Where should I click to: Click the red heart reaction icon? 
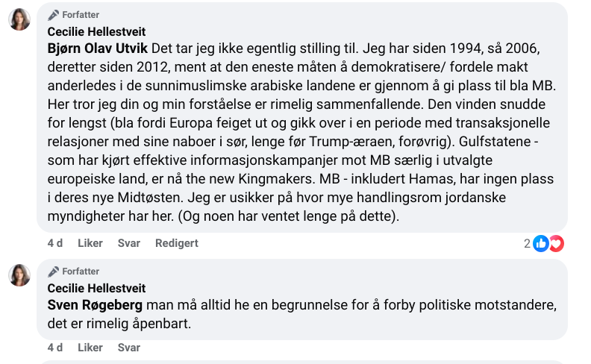tap(556, 243)
